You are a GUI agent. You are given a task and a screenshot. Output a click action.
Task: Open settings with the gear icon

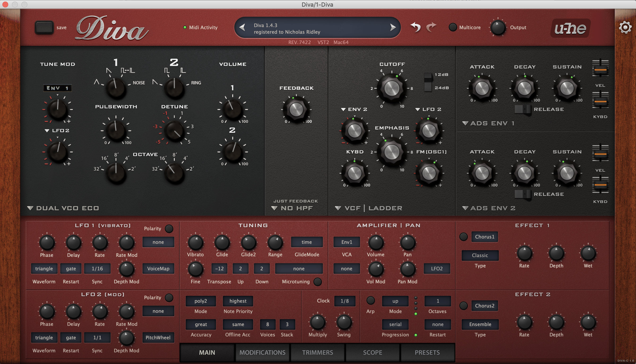pyautogui.click(x=625, y=28)
